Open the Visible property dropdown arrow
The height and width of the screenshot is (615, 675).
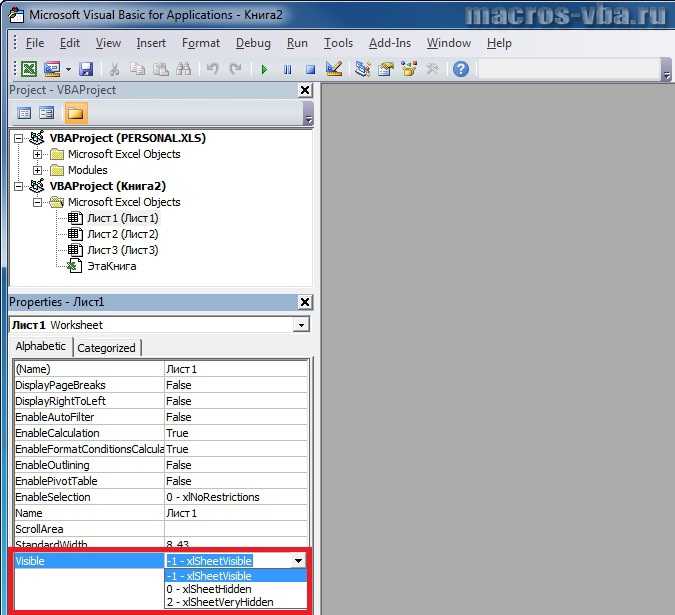click(298, 561)
